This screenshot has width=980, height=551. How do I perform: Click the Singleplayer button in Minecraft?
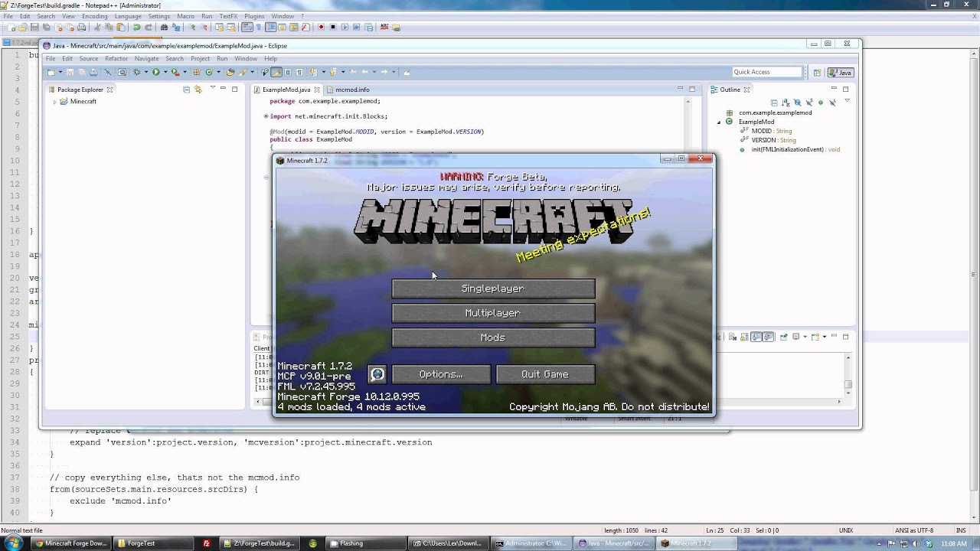click(493, 289)
